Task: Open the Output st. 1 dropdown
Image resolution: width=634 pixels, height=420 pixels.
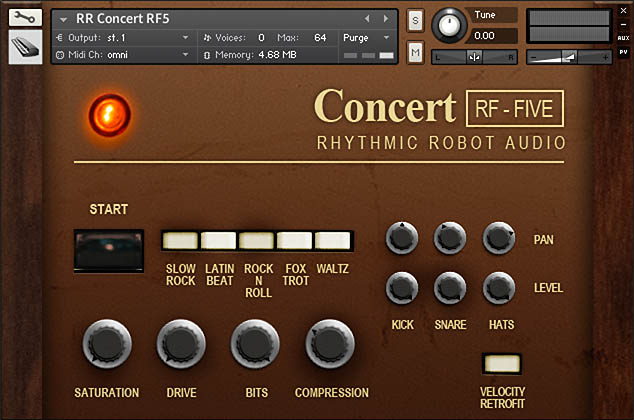Action: pos(123,38)
